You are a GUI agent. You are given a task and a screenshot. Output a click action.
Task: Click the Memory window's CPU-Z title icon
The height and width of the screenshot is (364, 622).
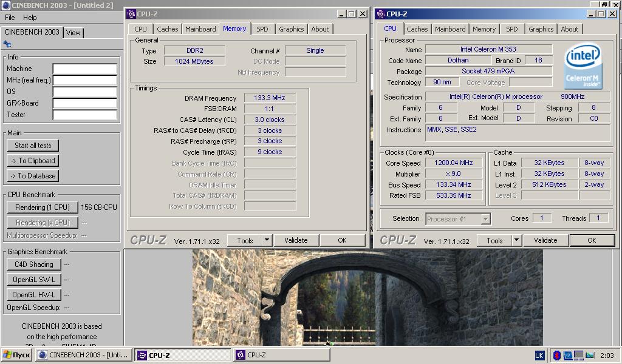tap(131, 14)
